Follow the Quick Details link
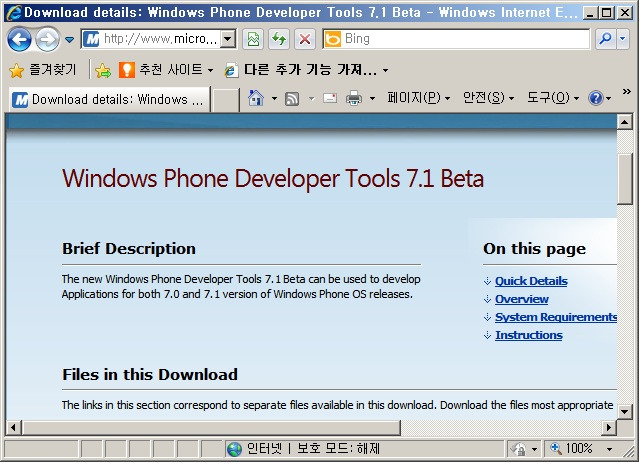Viewport: 639px width, 462px height. (x=531, y=281)
